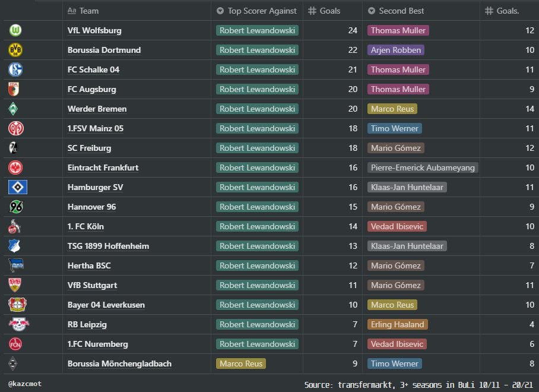Open the TSG 1899 Hoffenheim page
The image size is (539, 392).
108,246
